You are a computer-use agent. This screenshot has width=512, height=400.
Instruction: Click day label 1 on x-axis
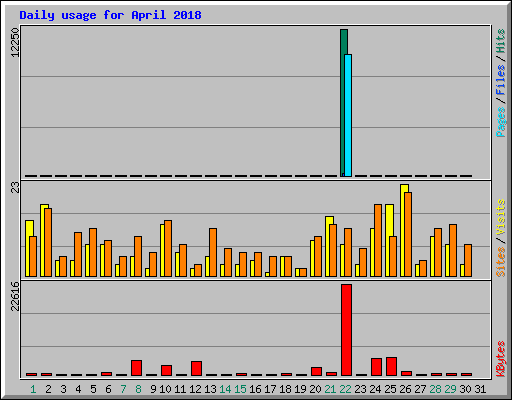[x=33, y=389]
